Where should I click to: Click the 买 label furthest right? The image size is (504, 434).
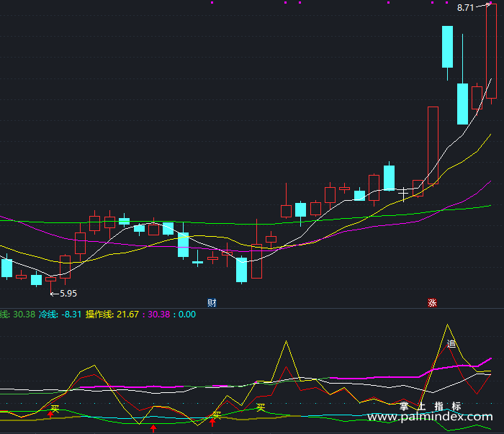(x=261, y=407)
